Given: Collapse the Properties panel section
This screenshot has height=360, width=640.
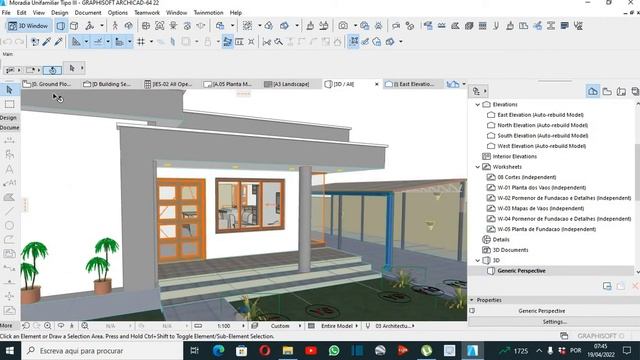Looking at the screenshot, I should pos(472,300).
